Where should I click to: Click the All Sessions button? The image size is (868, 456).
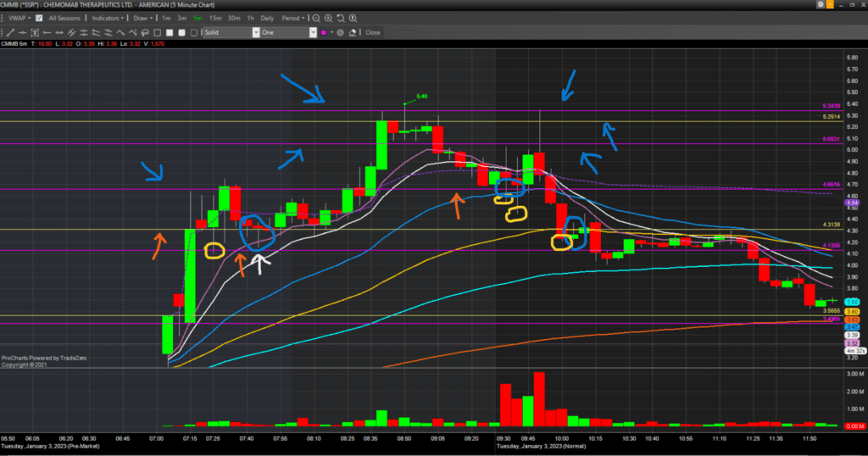pos(64,18)
